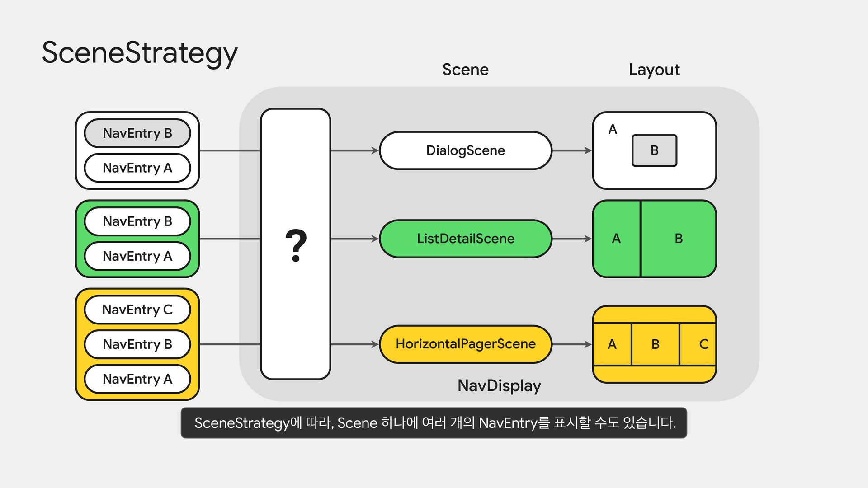Click dialog box B in white layout
The width and height of the screenshot is (868, 488).
pos(654,150)
